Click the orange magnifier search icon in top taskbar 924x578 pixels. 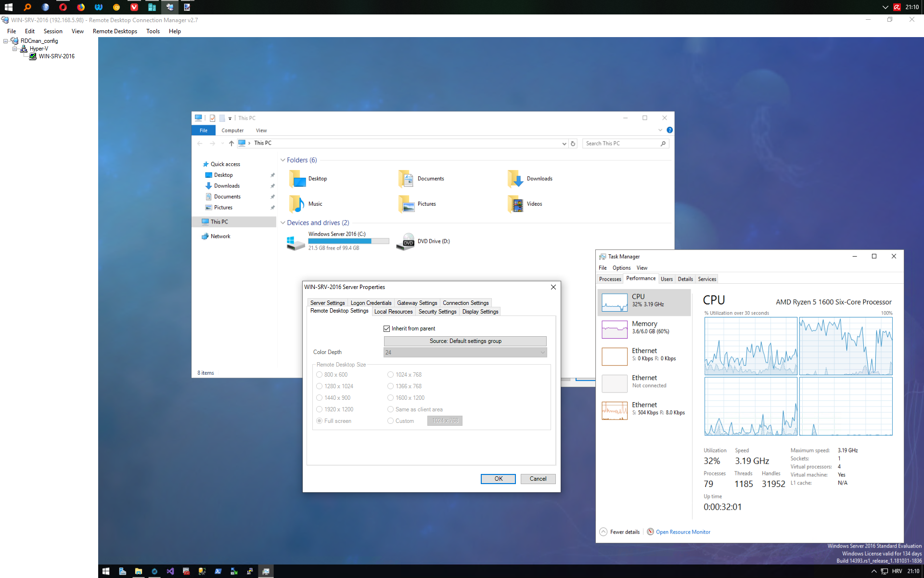pyautogui.click(x=27, y=7)
